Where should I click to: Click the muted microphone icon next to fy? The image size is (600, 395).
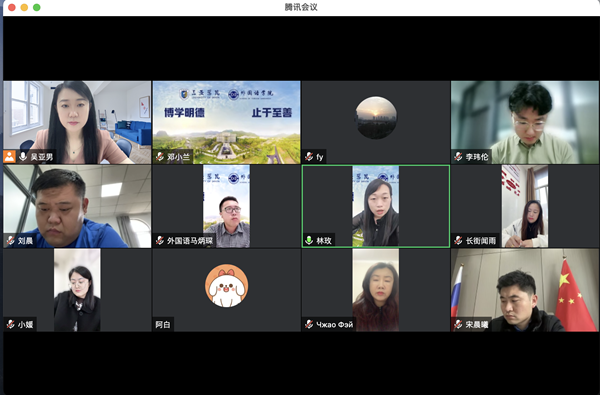click(309, 156)
